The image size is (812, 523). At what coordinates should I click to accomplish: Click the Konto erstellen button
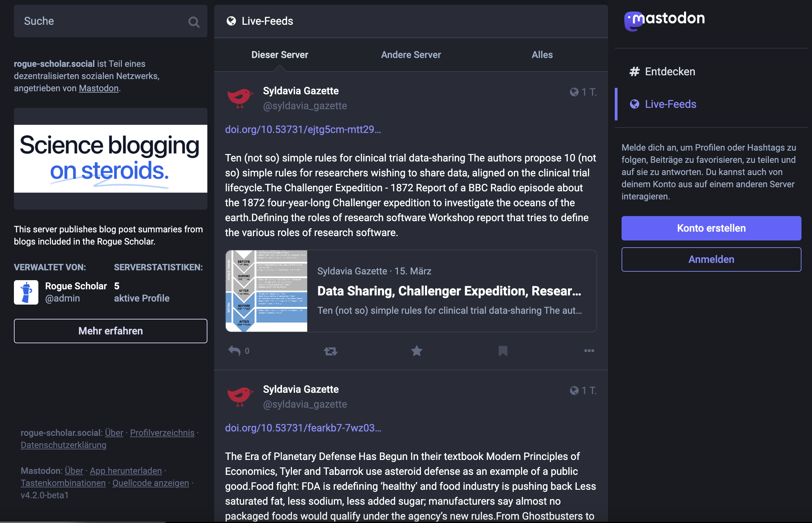(711, 228)
